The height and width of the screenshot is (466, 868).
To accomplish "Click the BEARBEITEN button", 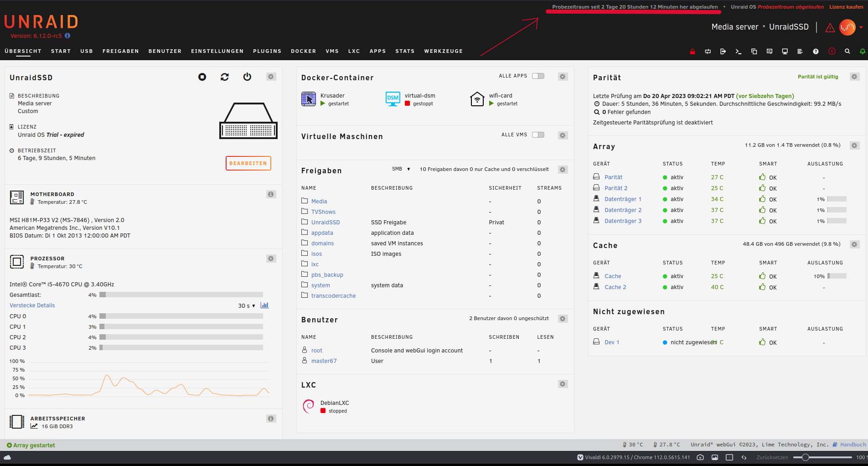I will pos(248,163).
